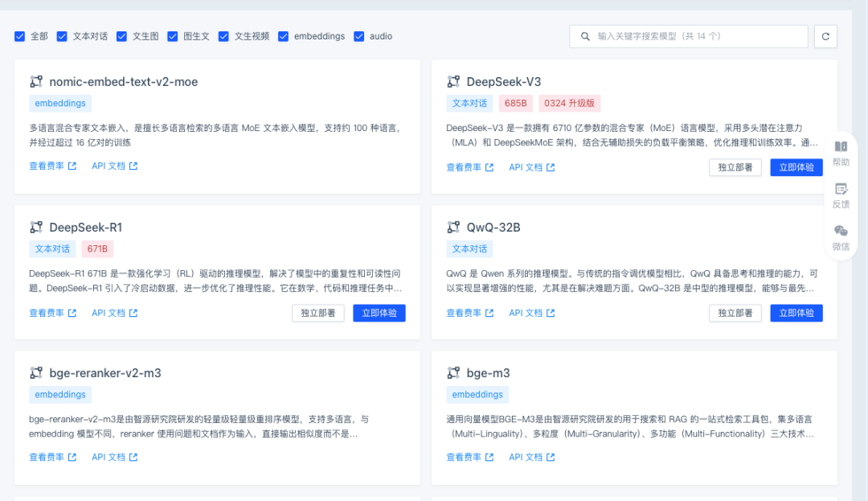Open API 文档 link for bge-reranker-v2-m3
868x501 pixels.
pyautogui.click(x=115, y=458)
